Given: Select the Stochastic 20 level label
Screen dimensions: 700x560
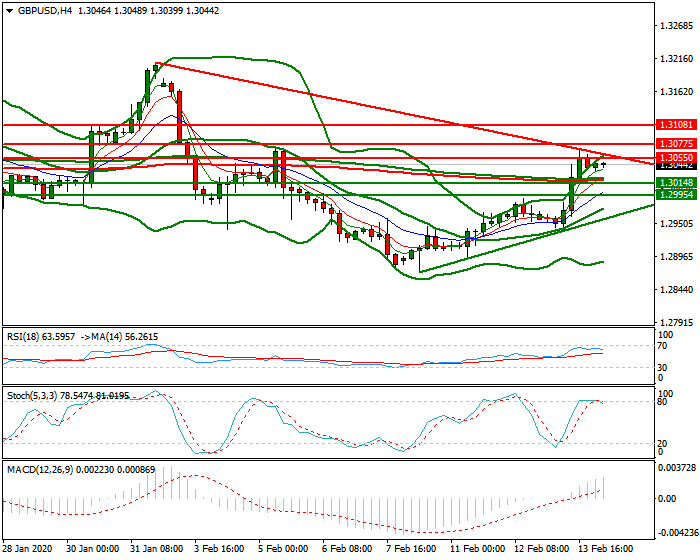Looking at the screenshot, I should (662, 443).
